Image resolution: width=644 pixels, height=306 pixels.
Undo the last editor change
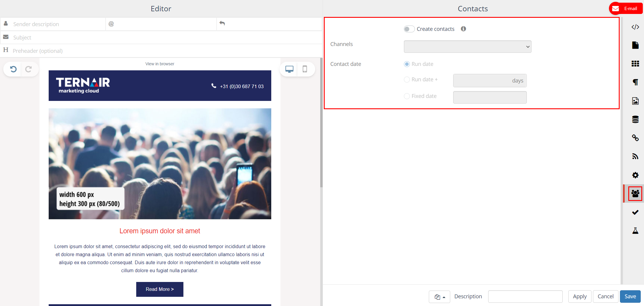13,69
